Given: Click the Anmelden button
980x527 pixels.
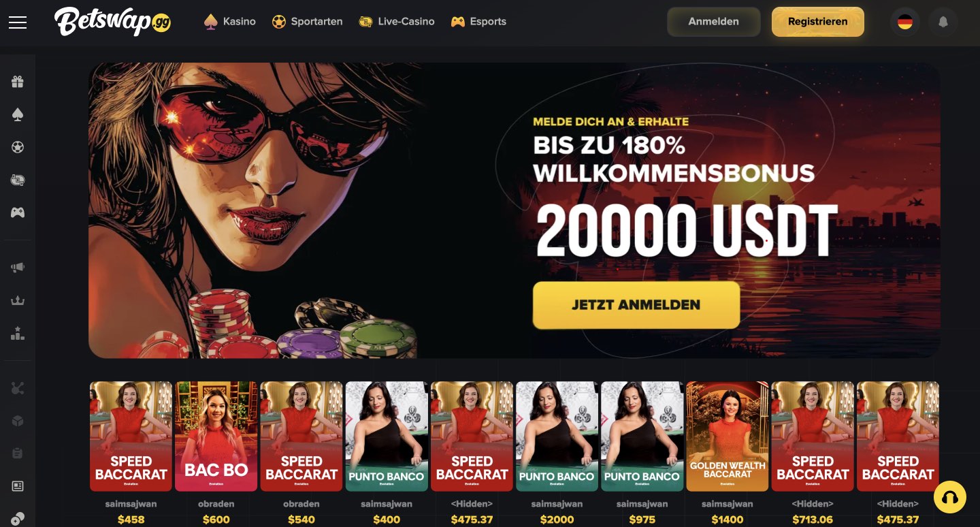Looking at the screenshot, I should click(714, 22).
